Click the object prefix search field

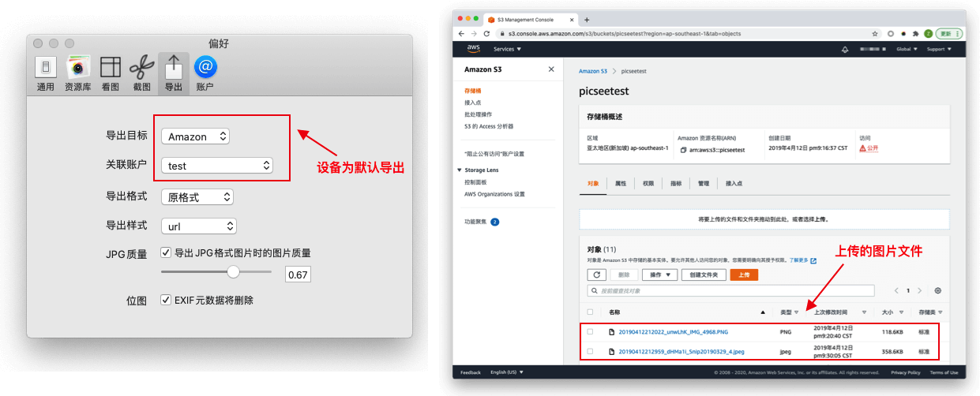pyautogui.click(x=731, y=291)
